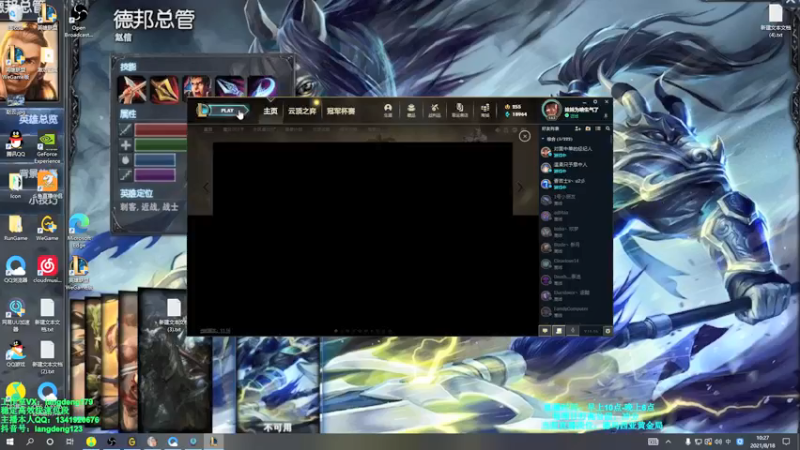
Task: Open the OBS Open Broadcaster desktop shortcut
Action: click(x=79, y=21)
